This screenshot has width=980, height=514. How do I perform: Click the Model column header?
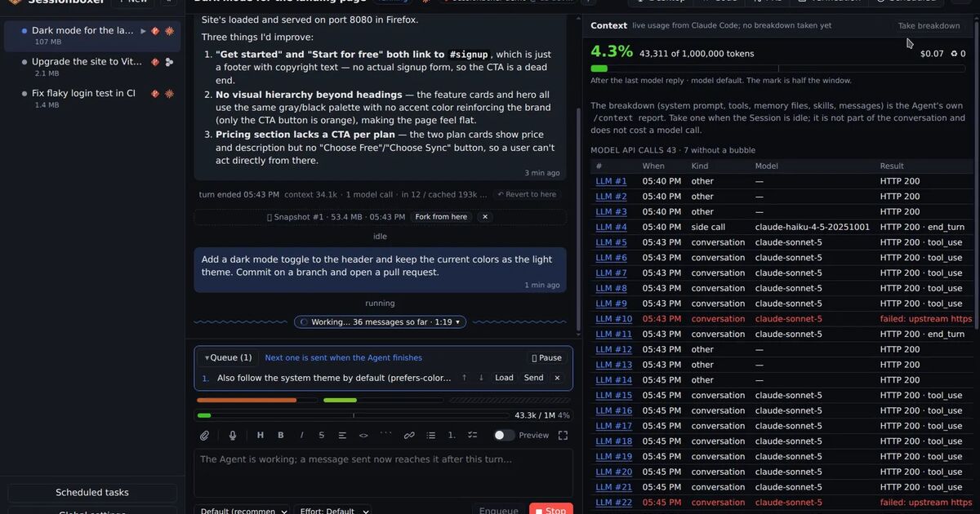[768, 166]
